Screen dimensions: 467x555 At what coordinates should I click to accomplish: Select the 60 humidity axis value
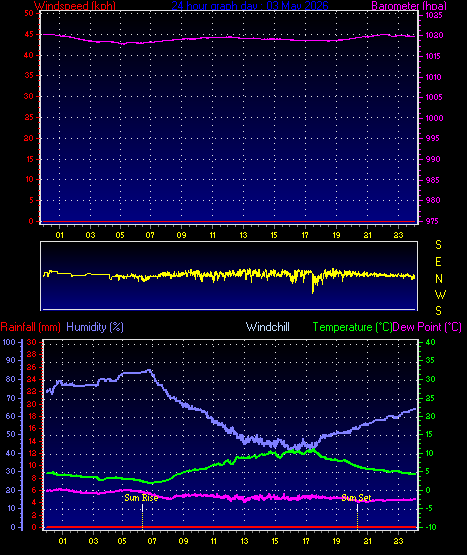[11, 416]
